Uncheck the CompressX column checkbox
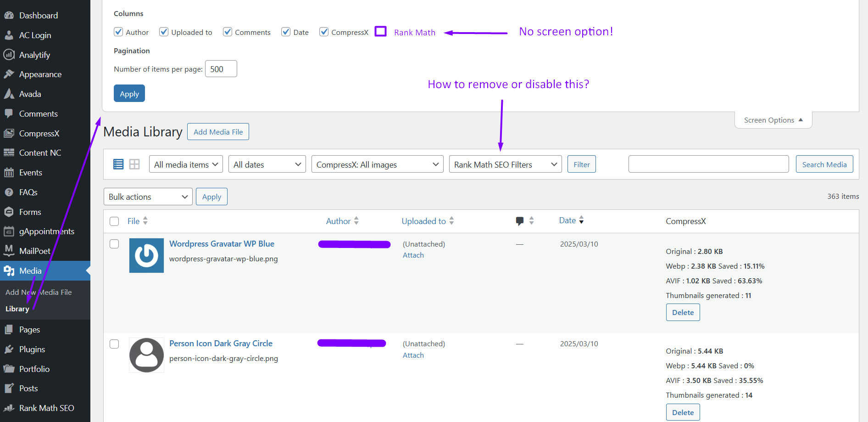The image size is (868, 422). point(324,32)
